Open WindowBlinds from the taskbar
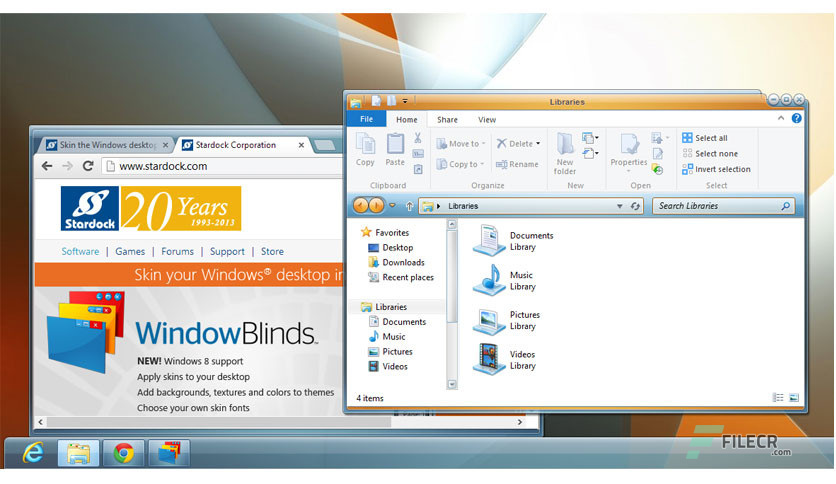 click(169, 453)
